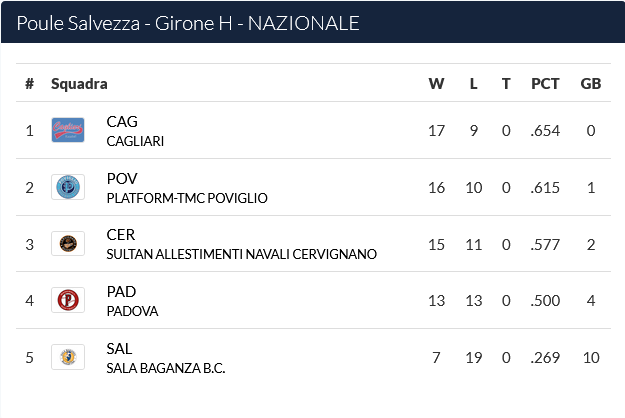Click the Sala Baganza team logo
This screenshot has width=625, height=418.
coord(68,357)
